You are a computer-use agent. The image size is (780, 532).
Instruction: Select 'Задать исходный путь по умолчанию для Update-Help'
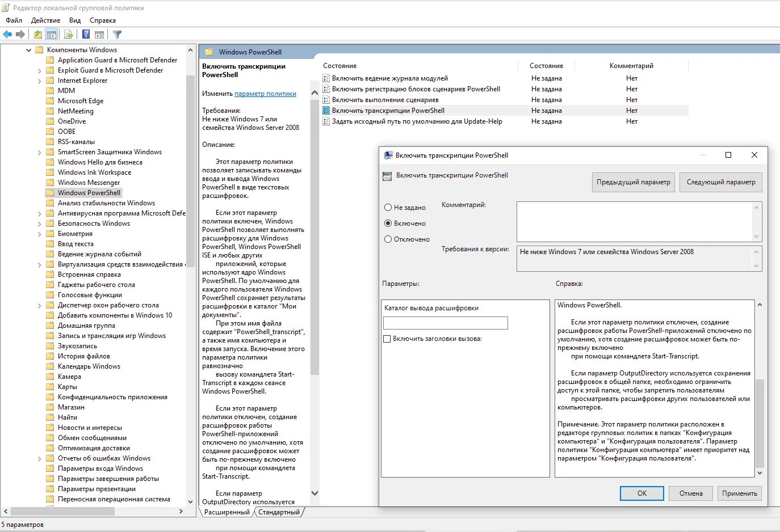[417, 121]
